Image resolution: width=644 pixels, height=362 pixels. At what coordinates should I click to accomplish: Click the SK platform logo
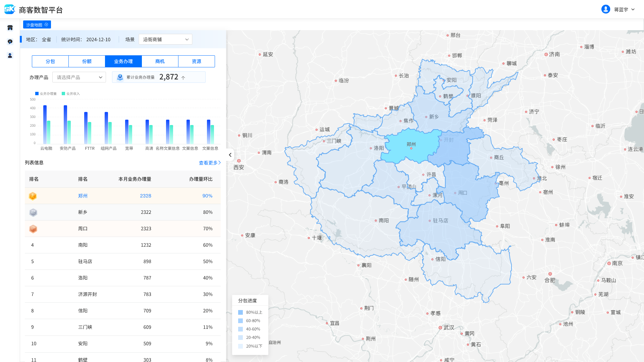click(x=10, y=9)
